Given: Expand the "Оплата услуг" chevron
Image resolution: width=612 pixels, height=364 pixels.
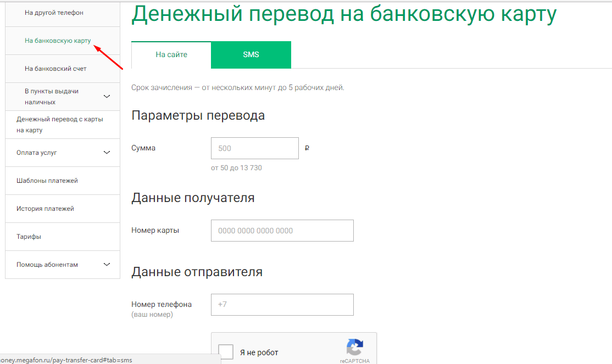Looking at the screenshot, I should pos(107,153).
